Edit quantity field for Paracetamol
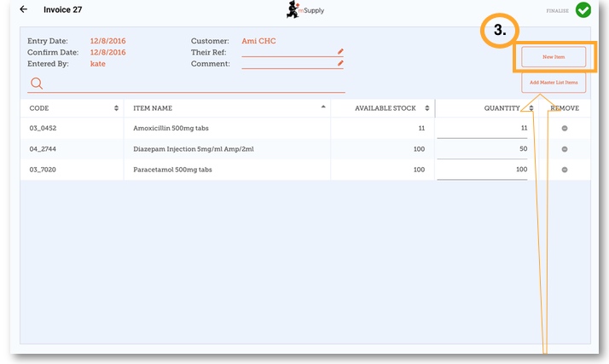Image resolution: width=609 pixels, height=364 pixels. point(483,170)
